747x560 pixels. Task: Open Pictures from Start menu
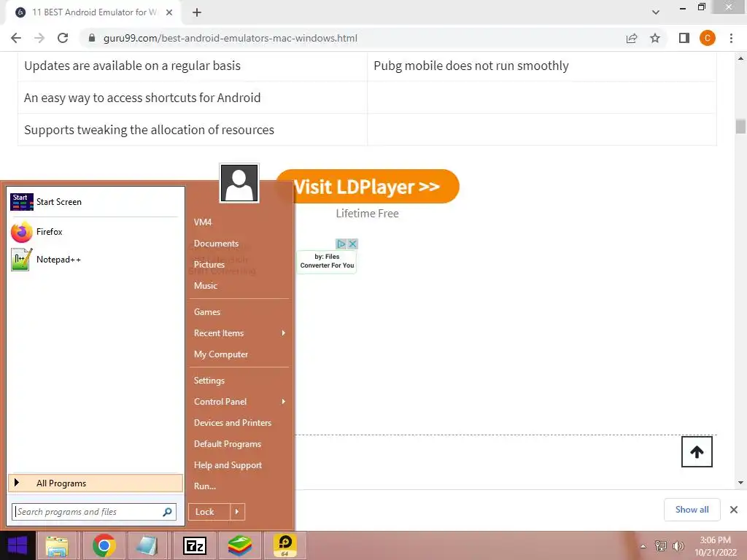pyautogui.click(x=209, y=264)
